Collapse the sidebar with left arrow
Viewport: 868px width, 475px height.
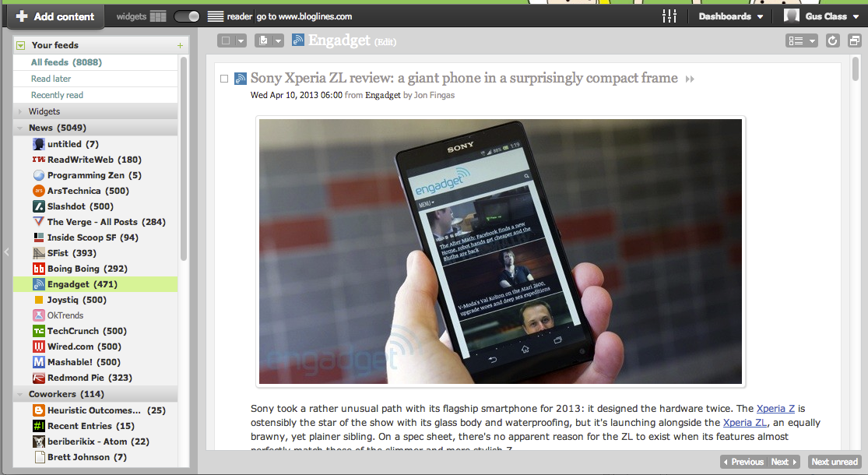tap(7, 252)
